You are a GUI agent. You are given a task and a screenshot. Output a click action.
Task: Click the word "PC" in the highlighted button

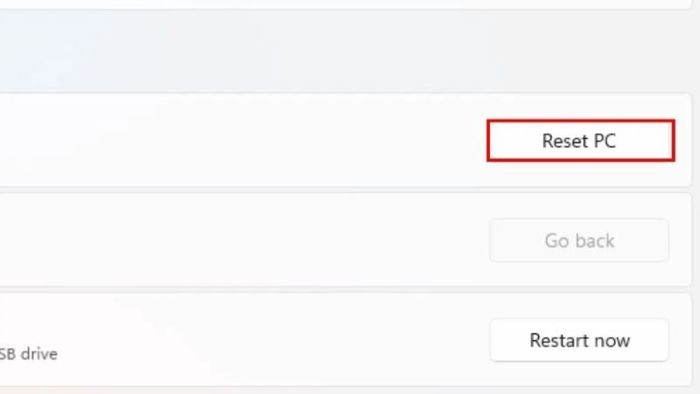604,141
